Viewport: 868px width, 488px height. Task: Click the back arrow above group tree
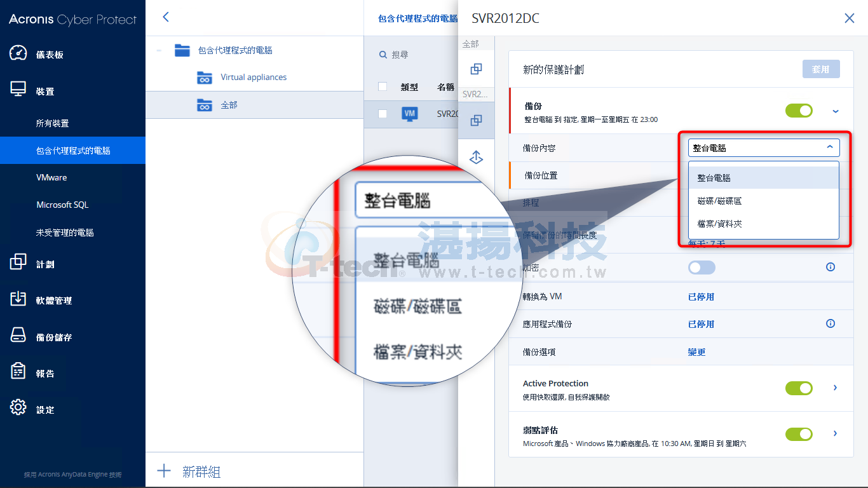click(166, 17)
